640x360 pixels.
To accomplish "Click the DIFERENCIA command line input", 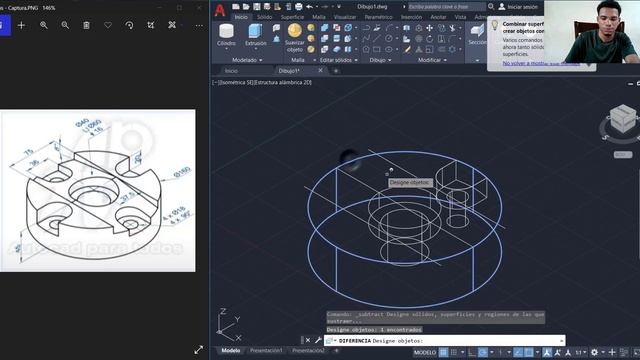I will pos(444,340).
